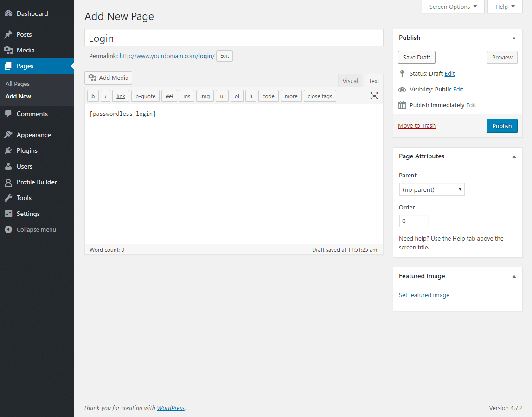532x417 pixels.
Task: Click the Posts pushpin icon
Action: tap(8, 34)
